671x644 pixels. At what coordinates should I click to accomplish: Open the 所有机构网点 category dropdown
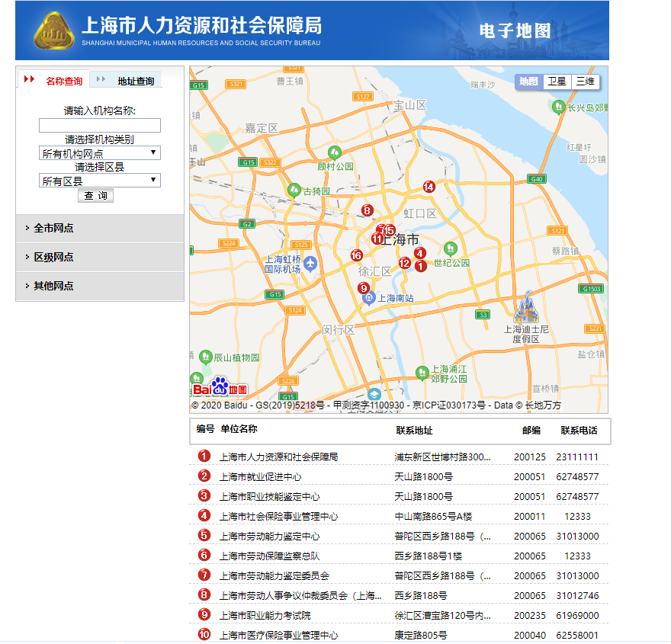click(100, 153)
